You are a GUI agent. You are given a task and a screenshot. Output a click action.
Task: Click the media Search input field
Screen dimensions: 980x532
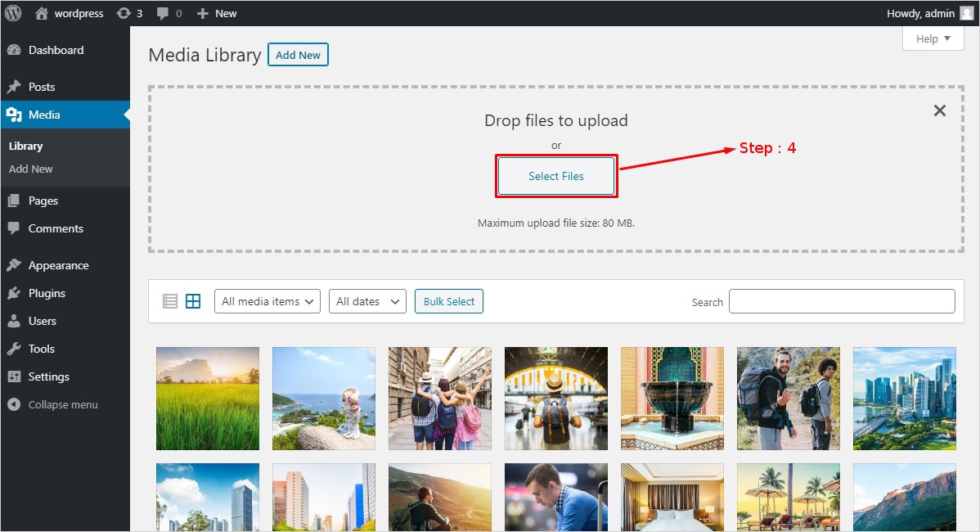click(x=842, y=301)
